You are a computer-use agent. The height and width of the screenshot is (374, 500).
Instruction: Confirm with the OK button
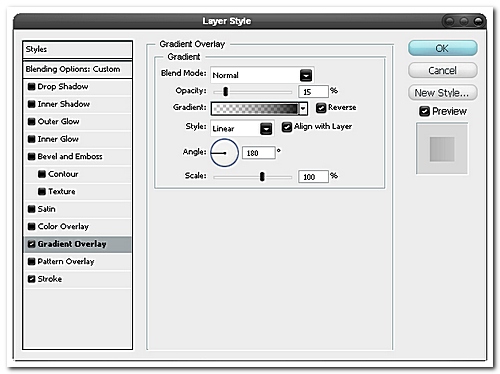pyautogui.click(x=443, y=48)
